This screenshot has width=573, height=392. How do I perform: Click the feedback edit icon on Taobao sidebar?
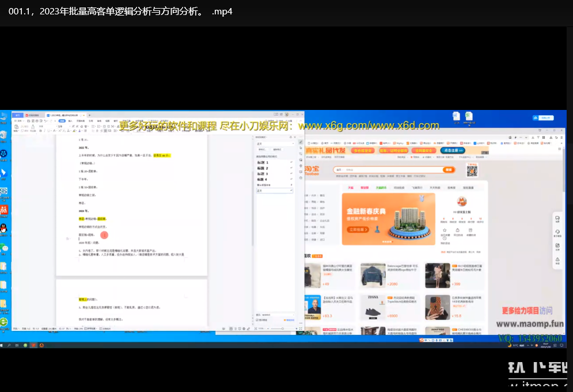pyautogui.click(x=557, y=246)
